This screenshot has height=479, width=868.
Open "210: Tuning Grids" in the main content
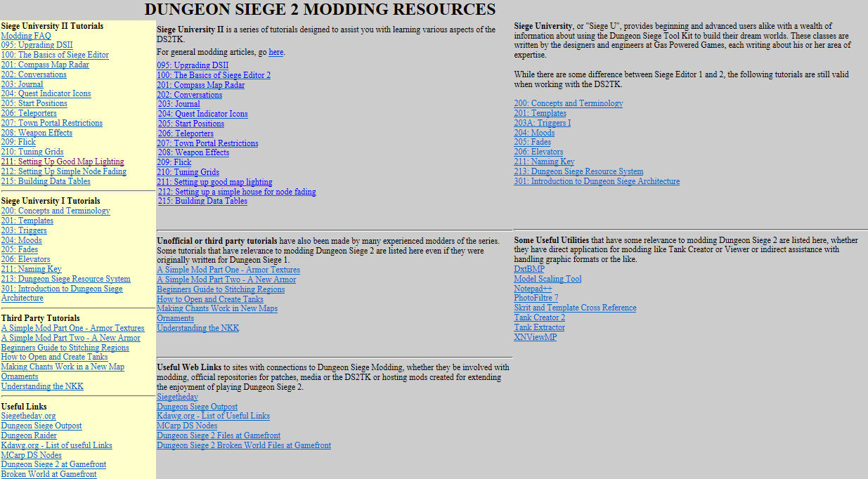click(x=188, y=172)
